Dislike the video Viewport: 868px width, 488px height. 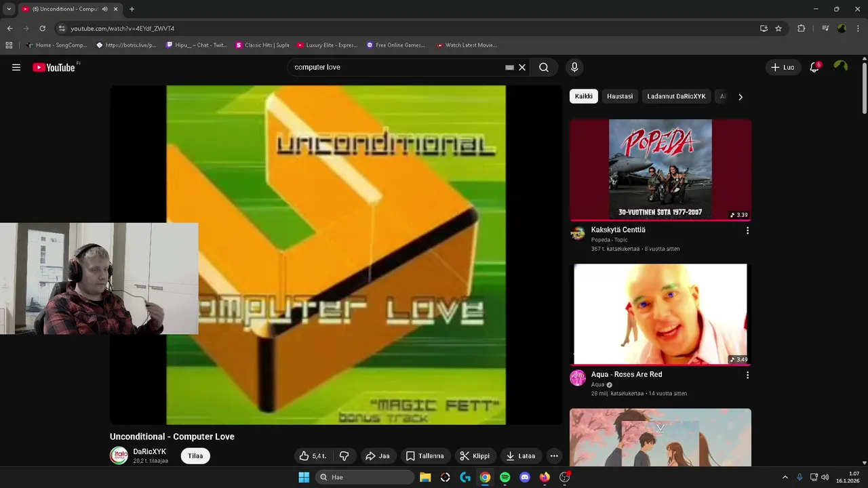(344, 456)
